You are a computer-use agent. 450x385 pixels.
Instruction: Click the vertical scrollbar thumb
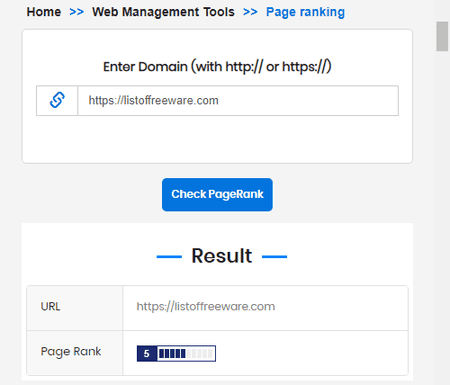click(x=442, y=36)
